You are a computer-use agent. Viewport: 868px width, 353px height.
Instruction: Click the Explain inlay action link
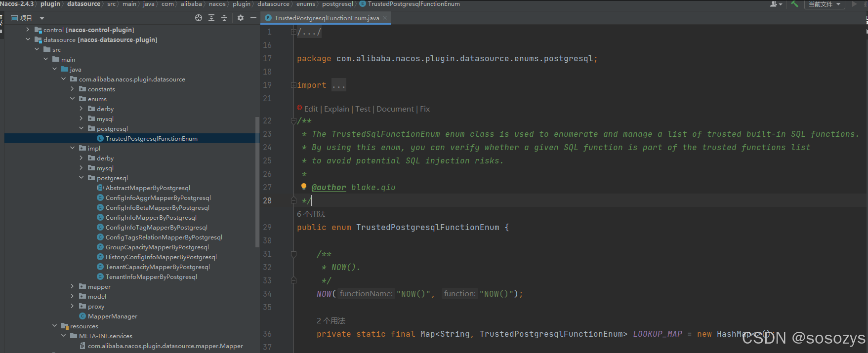336,109
